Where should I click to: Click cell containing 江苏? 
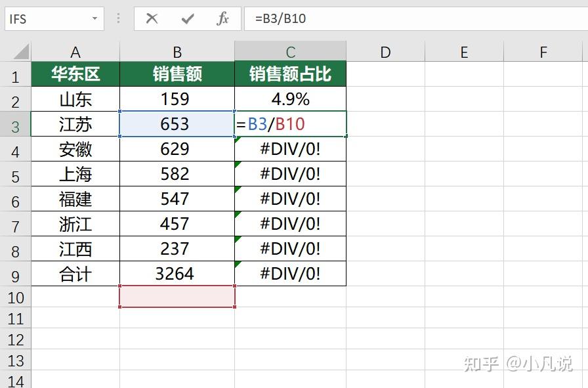(x=75, y=124)
